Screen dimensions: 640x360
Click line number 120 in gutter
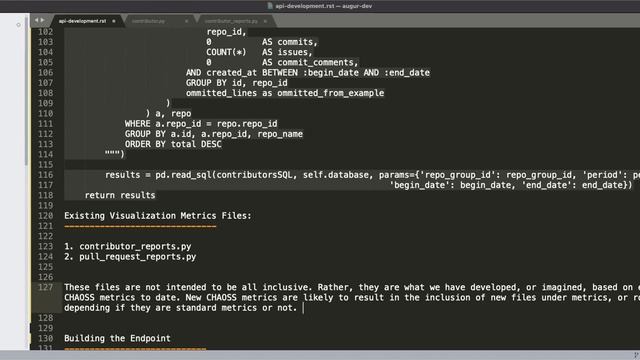[45, 216]
